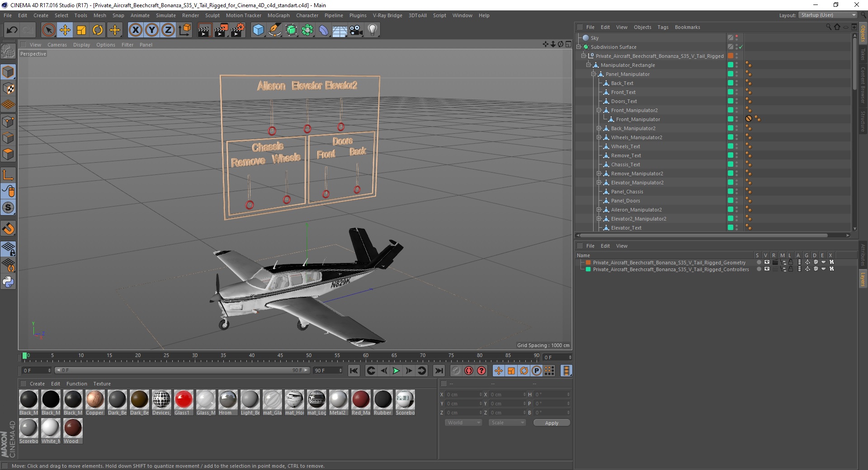This screenshot has height=470, width=868.
Task: Toggle Z axis lock
Action: point(168,30)
